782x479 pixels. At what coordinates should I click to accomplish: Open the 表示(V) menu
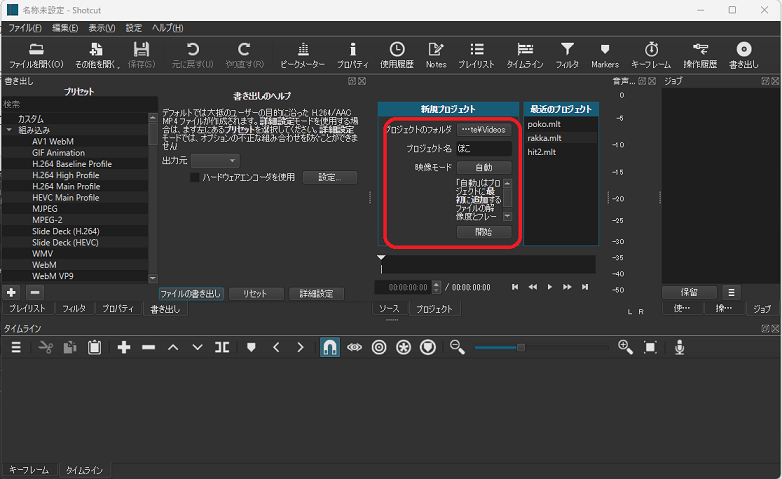point(102,28)
